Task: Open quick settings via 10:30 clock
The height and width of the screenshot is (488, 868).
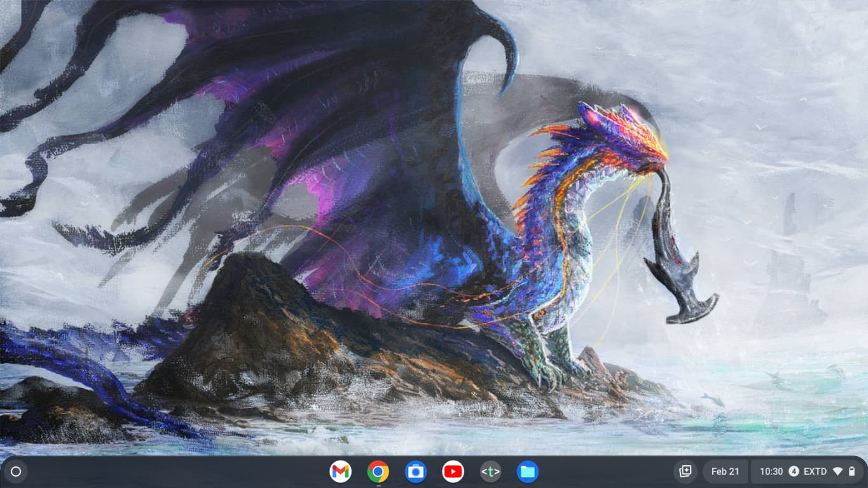Action: pos(771,471)
